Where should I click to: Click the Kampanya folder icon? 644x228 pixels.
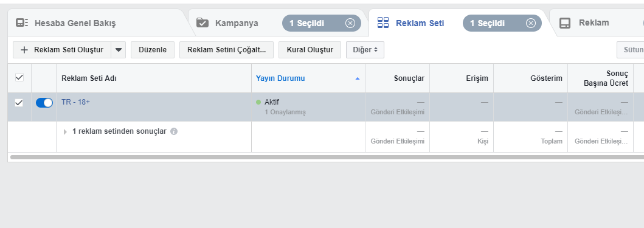coord(203,22)
